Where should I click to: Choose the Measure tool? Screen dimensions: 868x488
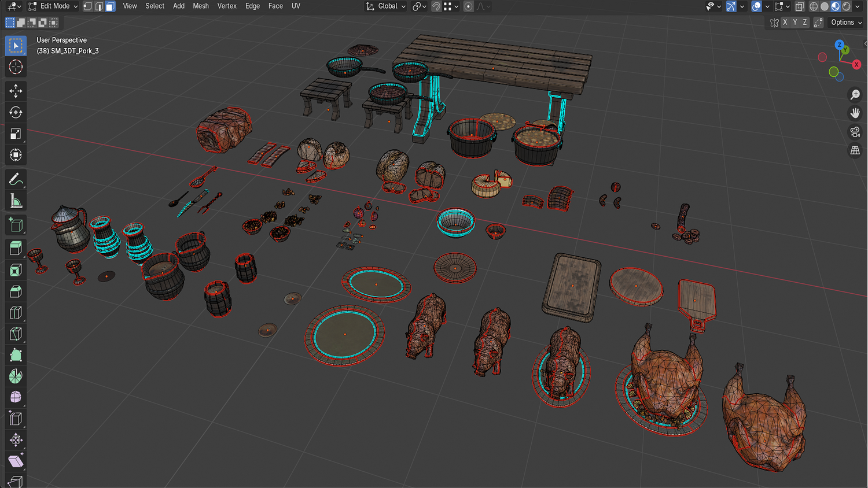pyautogui.click(x=16, y=201)
